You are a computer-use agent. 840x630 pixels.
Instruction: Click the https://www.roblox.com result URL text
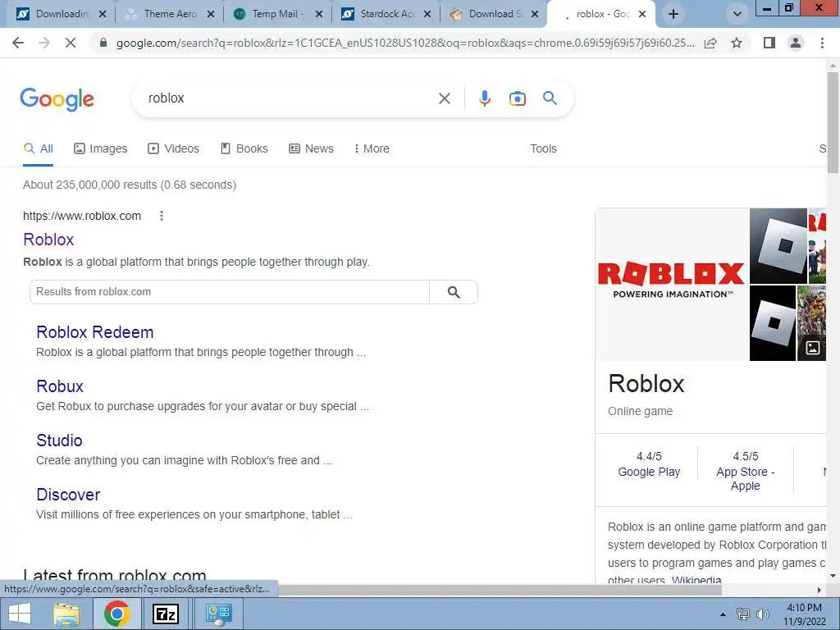point(82,216)
